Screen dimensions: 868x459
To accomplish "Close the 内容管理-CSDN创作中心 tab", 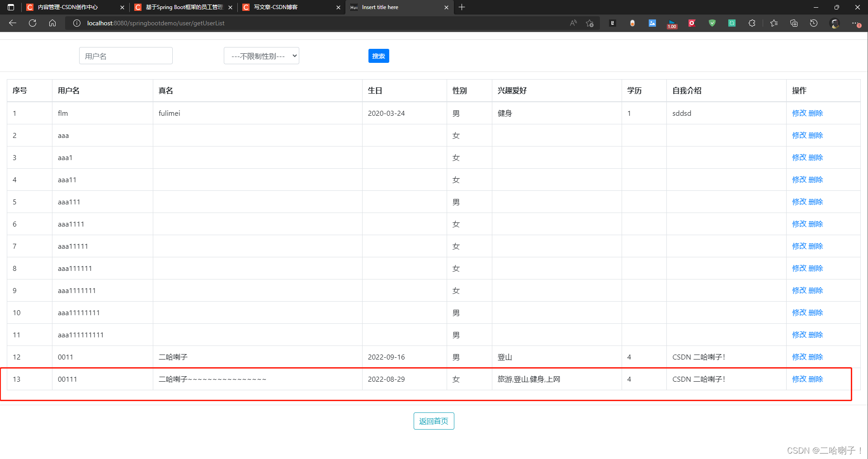I will point(122,7).
